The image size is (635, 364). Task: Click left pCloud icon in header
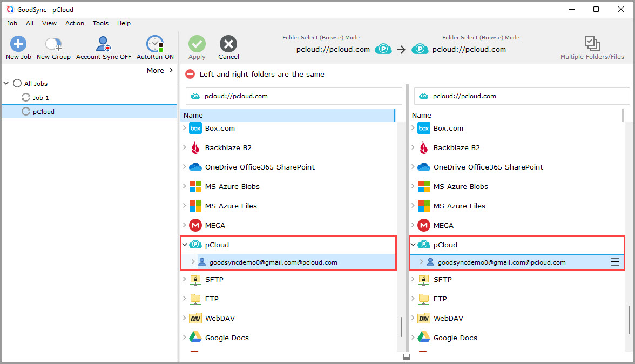383,49
